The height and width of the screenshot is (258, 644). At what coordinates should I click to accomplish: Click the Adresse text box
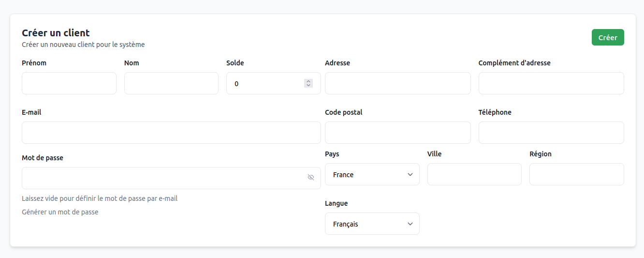click(397, 83)
